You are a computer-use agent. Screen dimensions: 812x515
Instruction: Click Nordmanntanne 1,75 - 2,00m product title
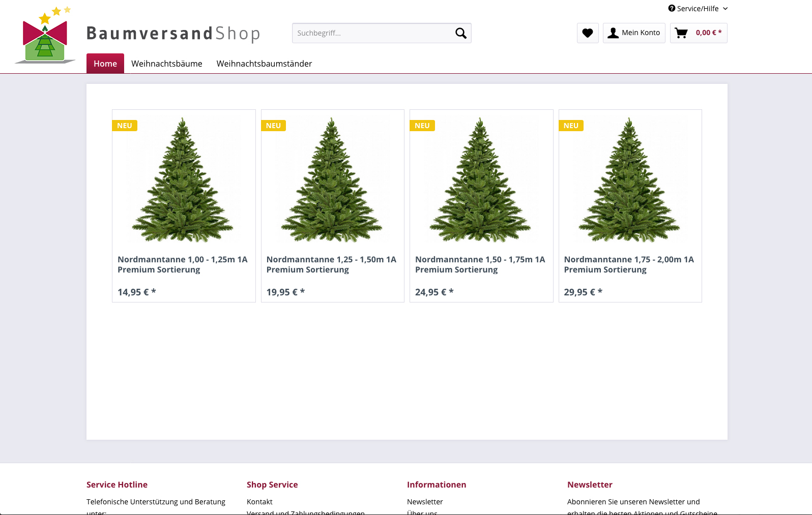pos(629,264)
